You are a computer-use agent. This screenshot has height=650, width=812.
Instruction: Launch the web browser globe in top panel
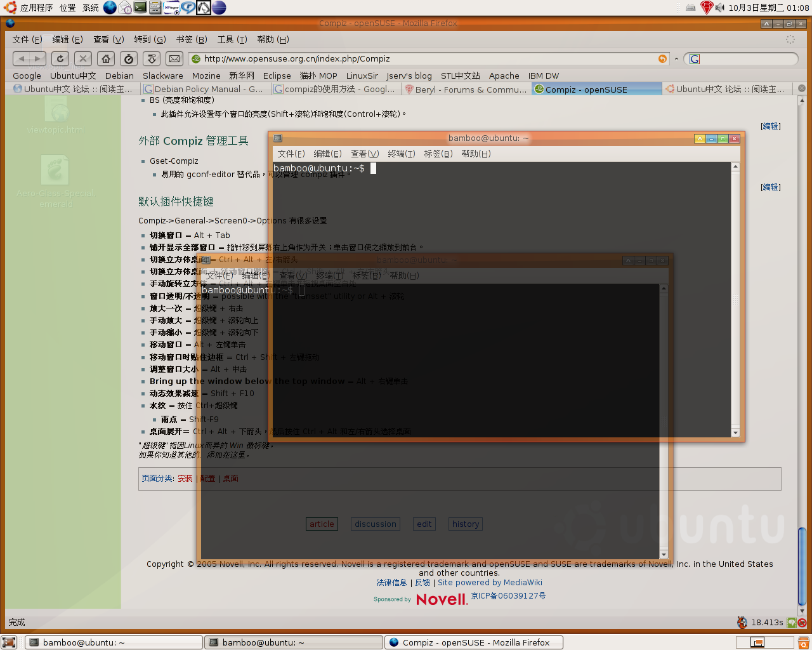[x=110, y=8]
